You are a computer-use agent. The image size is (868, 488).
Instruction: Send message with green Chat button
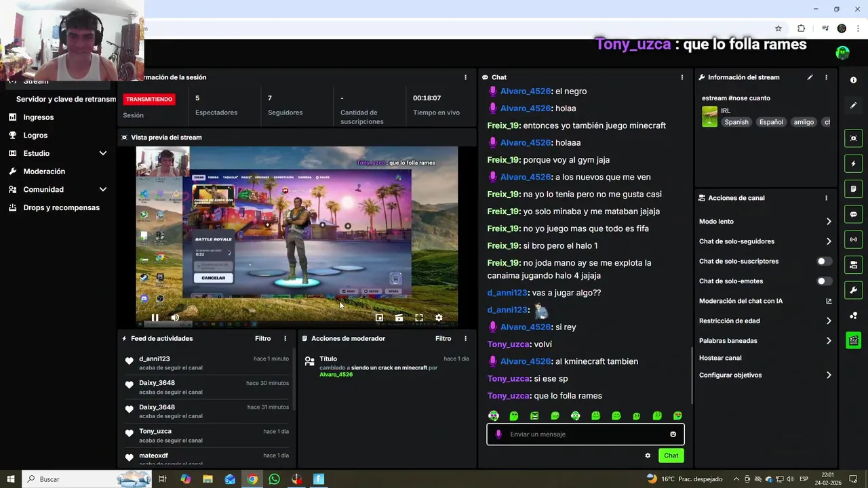coord(671,455)
